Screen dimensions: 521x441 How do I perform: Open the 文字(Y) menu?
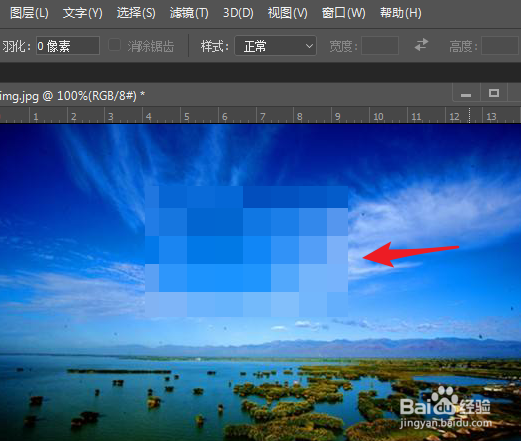[x=83, y=13]
